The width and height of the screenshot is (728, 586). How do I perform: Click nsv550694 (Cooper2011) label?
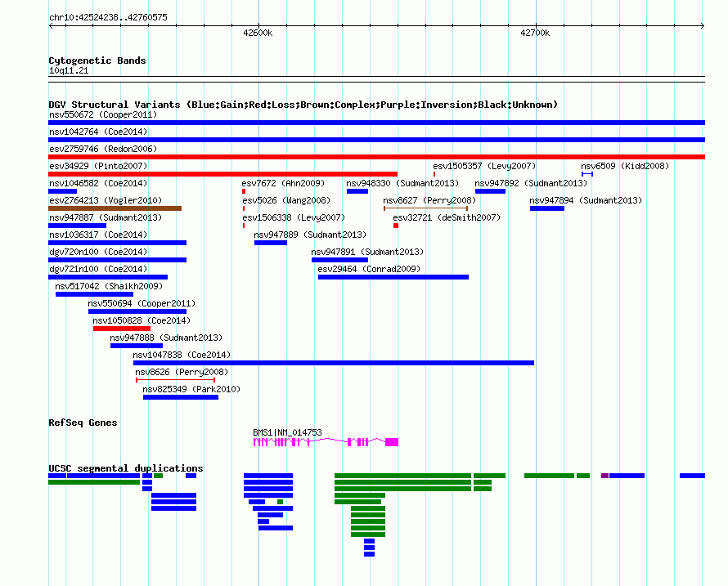(142, 303)
